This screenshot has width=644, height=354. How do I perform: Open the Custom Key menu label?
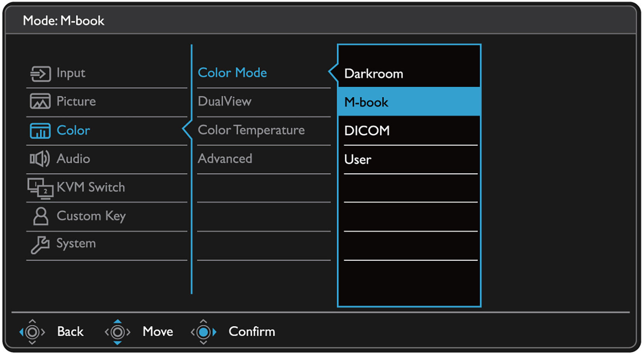pyautogui.click(x=91, y=216)
